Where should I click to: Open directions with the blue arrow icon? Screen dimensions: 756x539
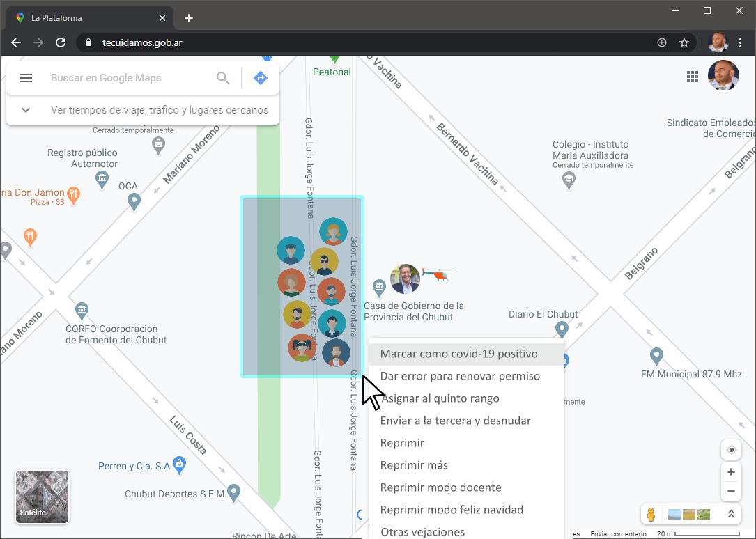[x=261, y=78]
